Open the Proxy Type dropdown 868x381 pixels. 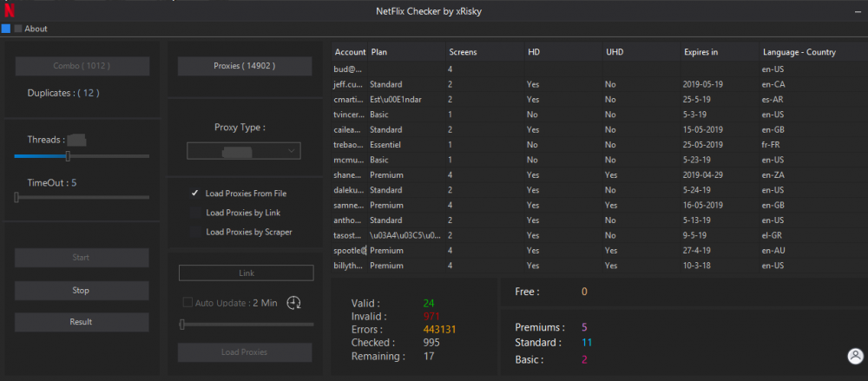(x=244, y=151)
